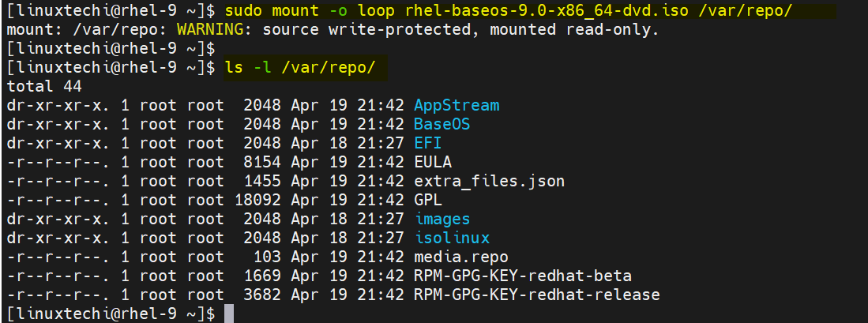Place cursor at the terminal cursor block

coord(229,314)
